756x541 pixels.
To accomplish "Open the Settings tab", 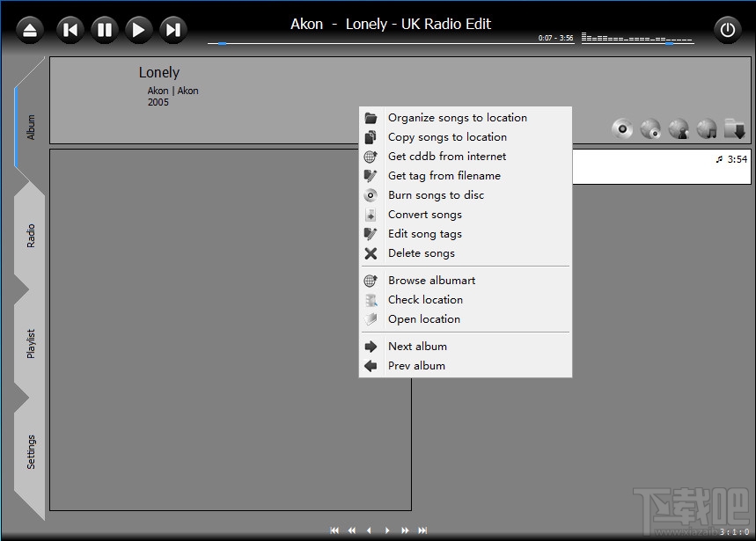I will pos(31,452).
